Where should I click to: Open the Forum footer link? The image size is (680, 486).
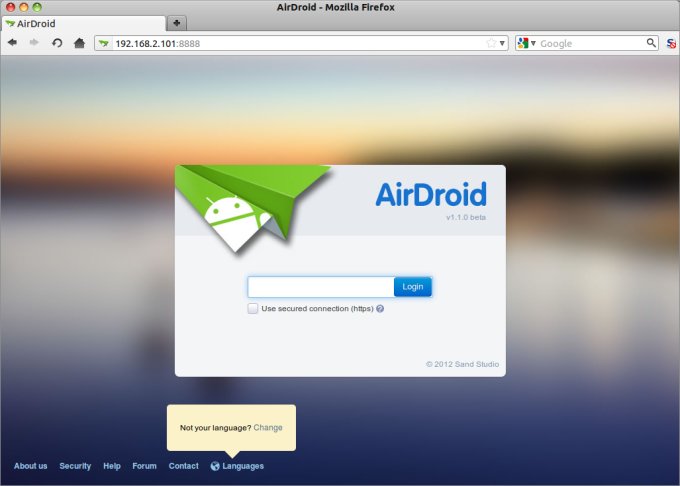coord(145,466)
